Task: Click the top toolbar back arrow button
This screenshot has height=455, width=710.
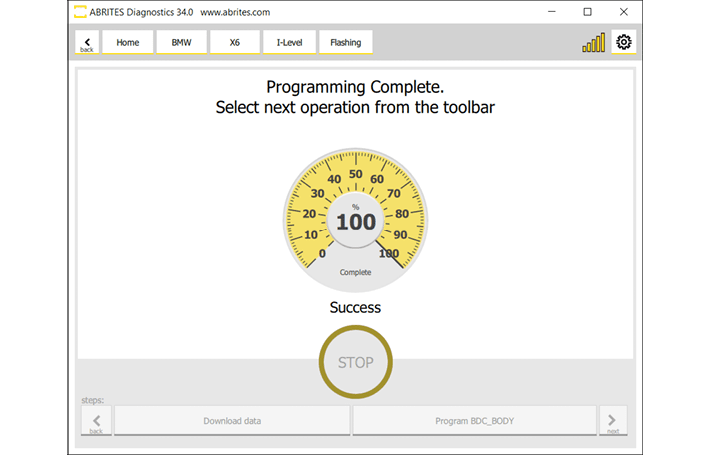Action: click(x=87, y=43)
